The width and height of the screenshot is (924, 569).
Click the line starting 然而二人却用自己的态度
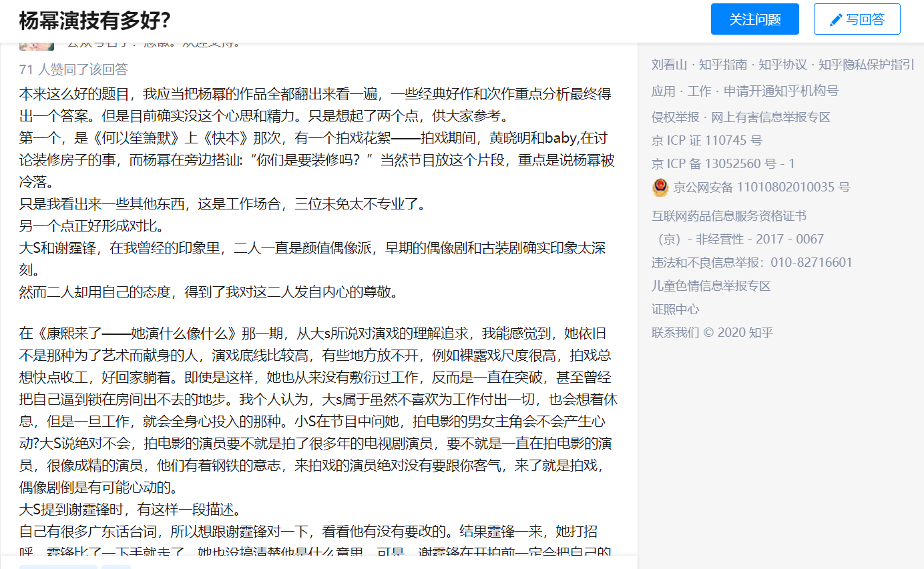(209, 292)
